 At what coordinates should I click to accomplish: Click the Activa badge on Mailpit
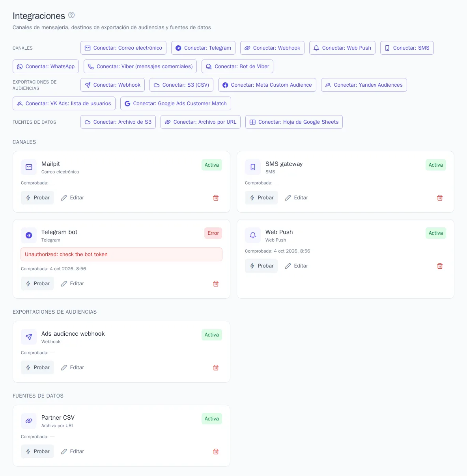coord(212,165)
